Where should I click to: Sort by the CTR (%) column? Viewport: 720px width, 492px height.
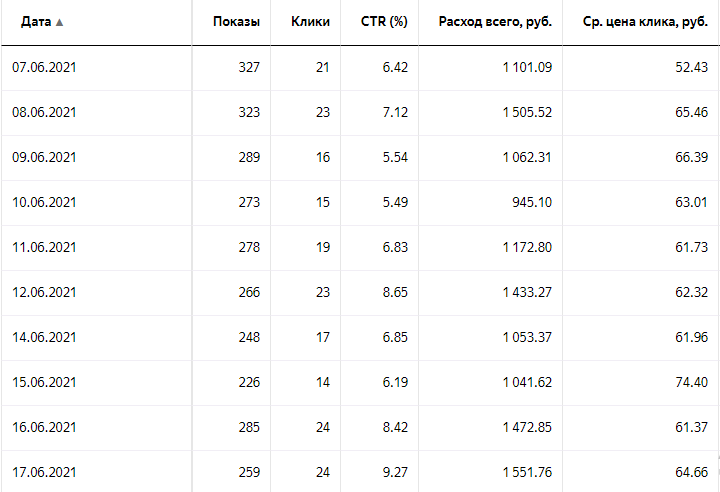(384, 22)
